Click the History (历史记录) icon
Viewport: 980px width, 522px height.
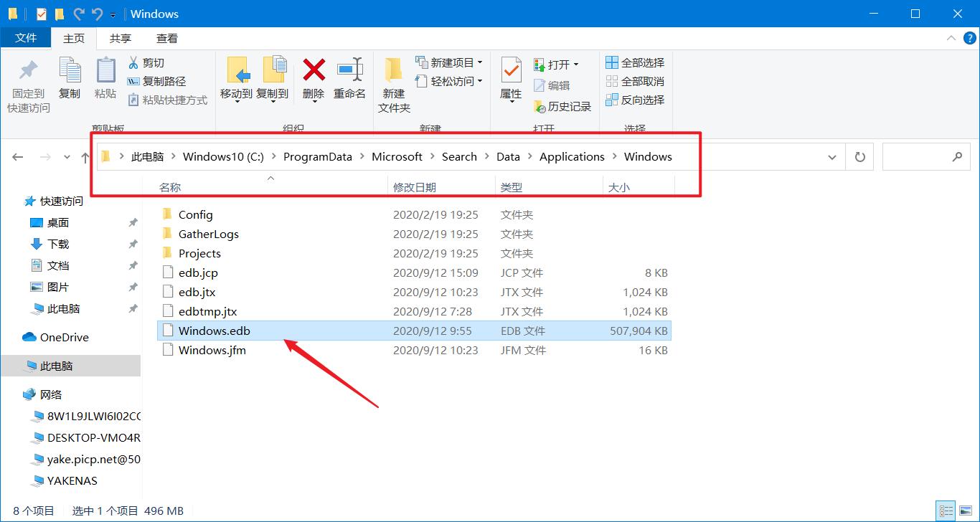coord(539,105)
